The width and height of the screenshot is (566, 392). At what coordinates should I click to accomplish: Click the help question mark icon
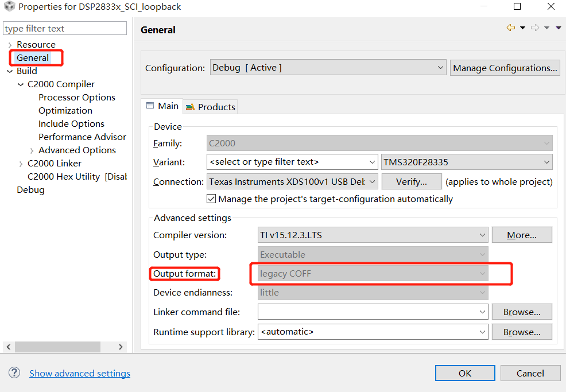coord(14,372)
